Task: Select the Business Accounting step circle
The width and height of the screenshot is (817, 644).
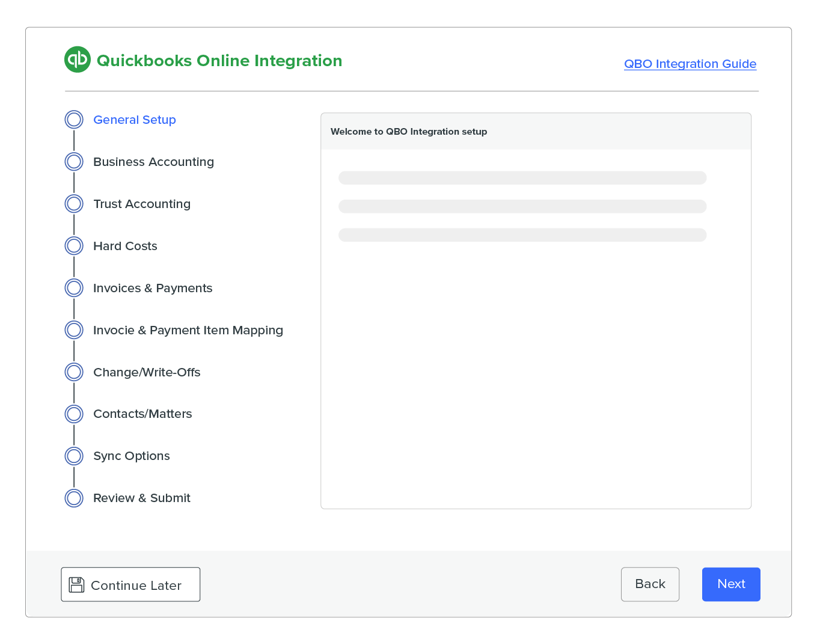Action: coord(73,161)
